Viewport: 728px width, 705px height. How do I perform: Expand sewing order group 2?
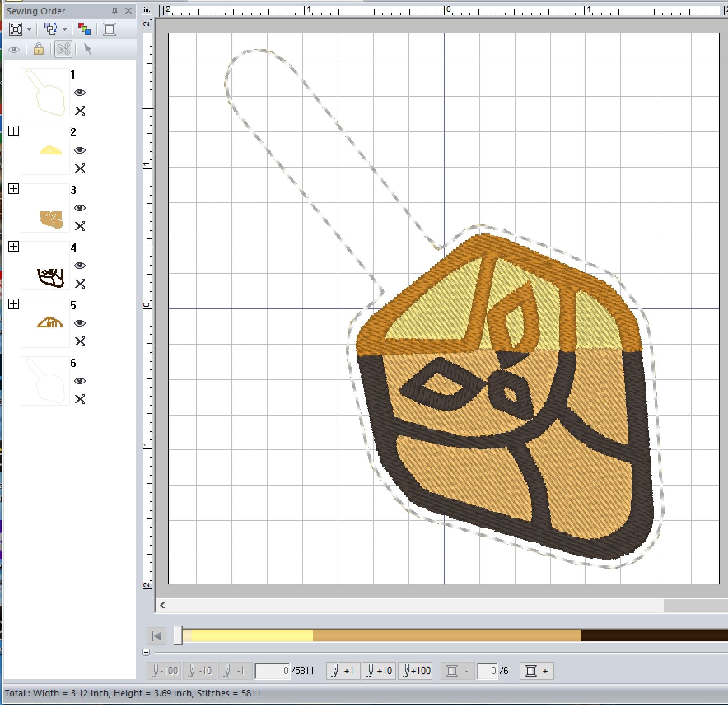coord(14,131)
